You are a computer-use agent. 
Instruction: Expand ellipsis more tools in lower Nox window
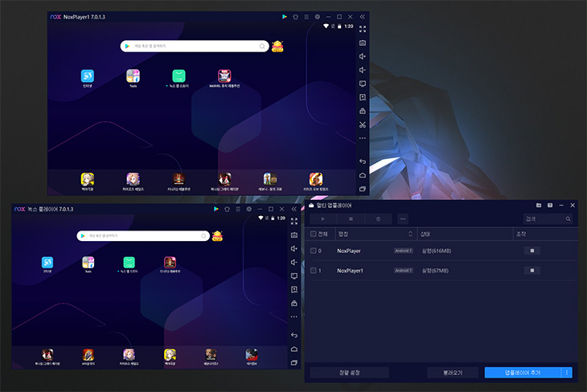pos(294,316)
